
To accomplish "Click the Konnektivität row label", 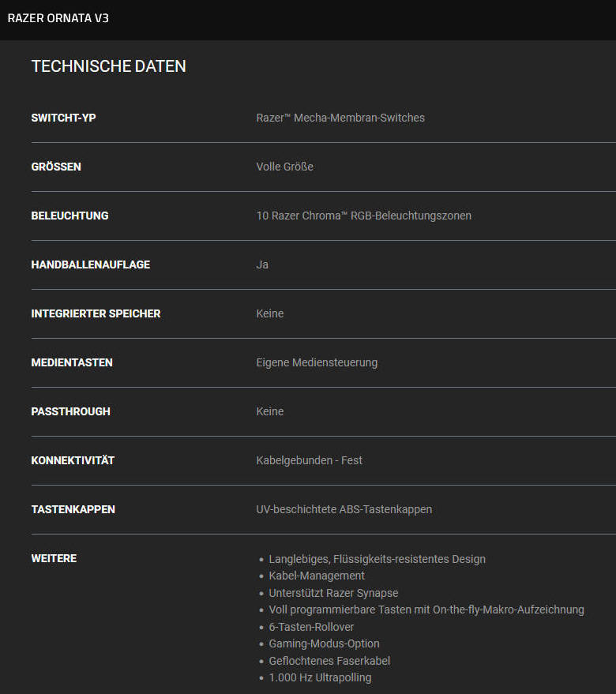I will pos(73,460).
